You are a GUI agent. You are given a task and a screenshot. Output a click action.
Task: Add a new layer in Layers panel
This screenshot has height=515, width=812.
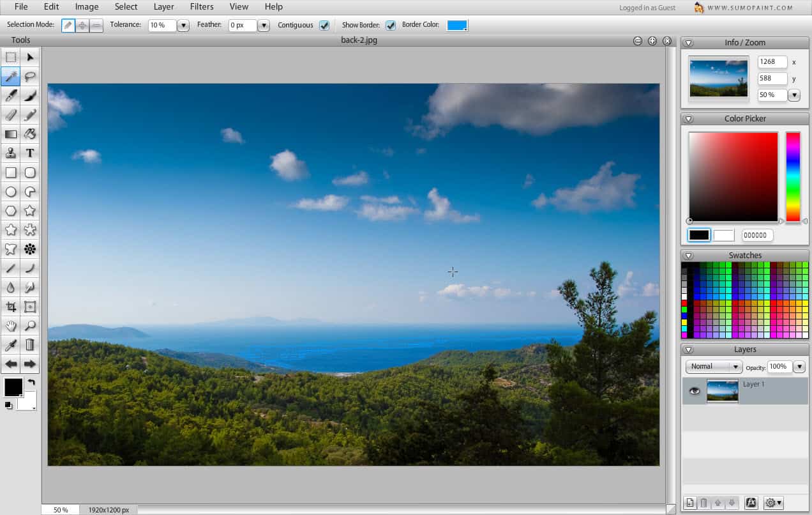(x=689, y=503)
